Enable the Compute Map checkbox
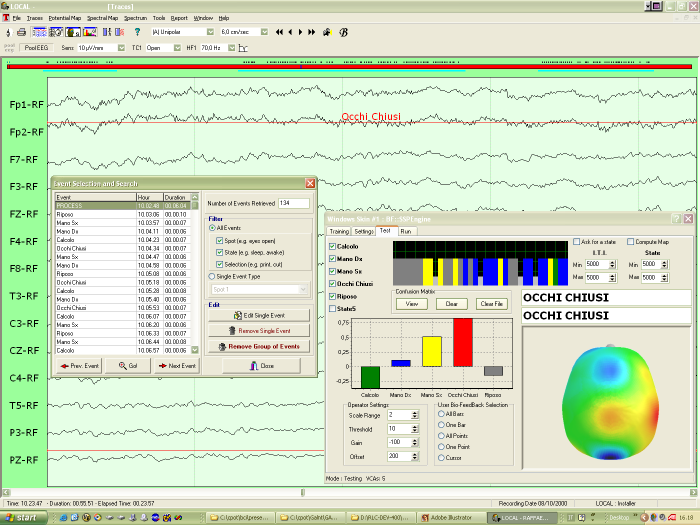The image size is (700, 525). pos(630,241)
